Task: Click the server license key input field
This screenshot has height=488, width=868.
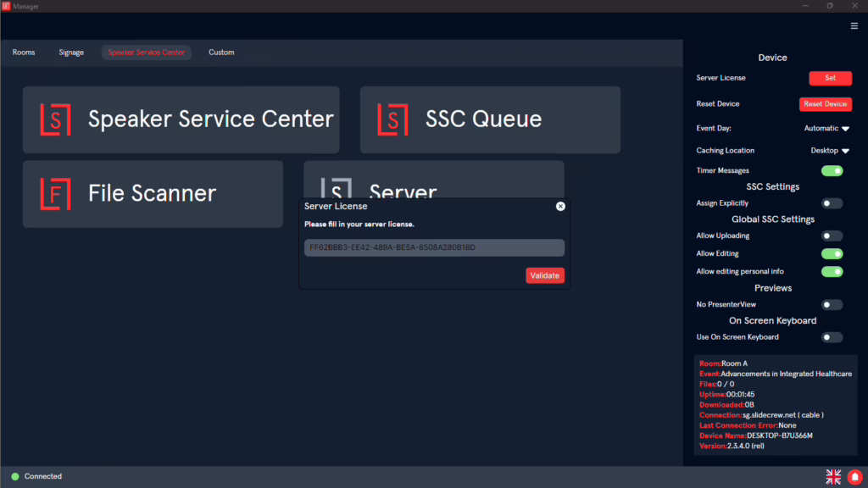Action: click(434, 247)
